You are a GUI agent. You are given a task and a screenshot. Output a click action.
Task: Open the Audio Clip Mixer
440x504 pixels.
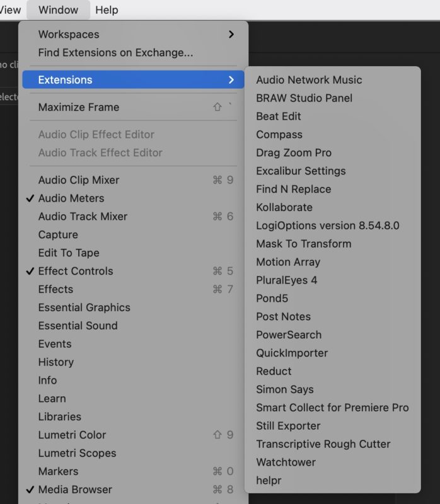[77, 180]
